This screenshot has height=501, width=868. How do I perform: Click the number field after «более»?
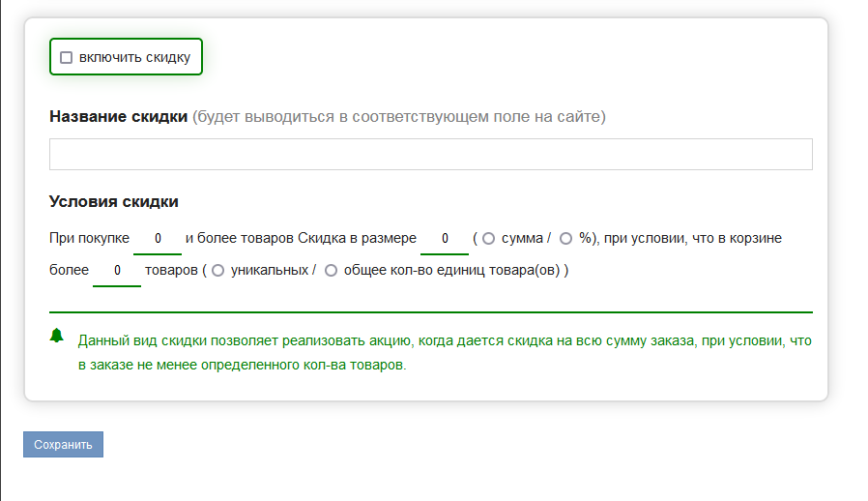click(117, 271)
